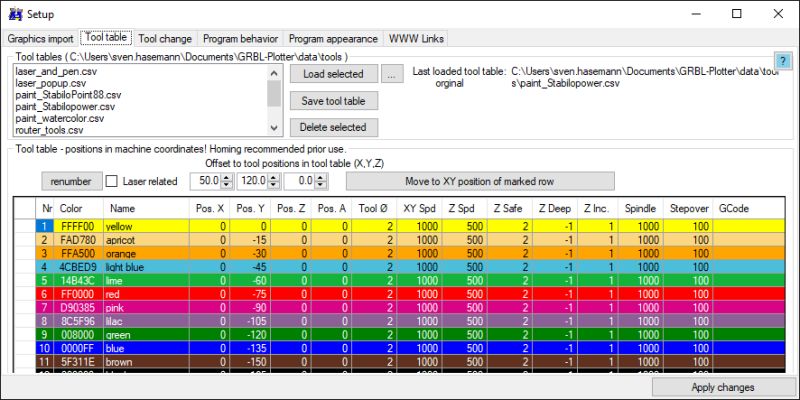Click the yellow FFFF00 color cell
800x400 pixels.
(79, 226)
